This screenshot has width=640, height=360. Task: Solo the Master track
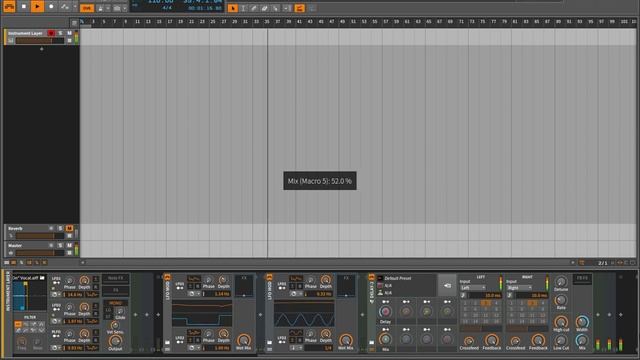[60, 245]
